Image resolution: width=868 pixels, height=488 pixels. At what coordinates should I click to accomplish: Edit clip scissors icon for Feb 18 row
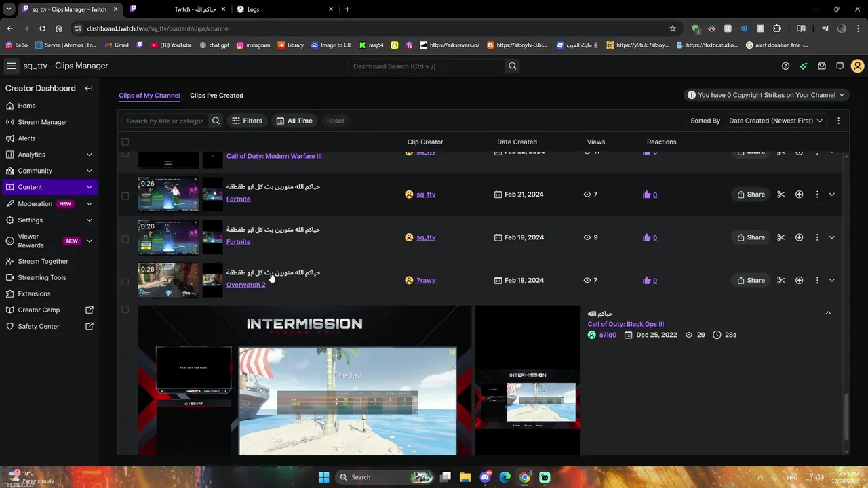click(781, 280)
